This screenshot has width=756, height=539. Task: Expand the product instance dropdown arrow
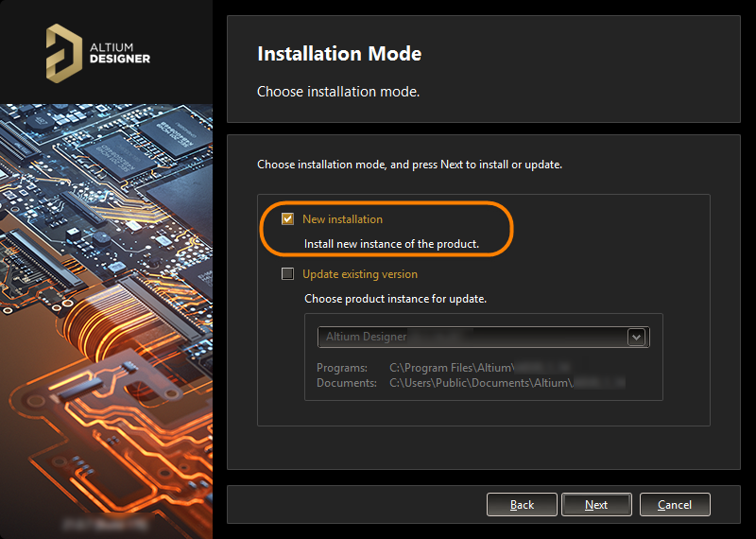tap(636, 337)
